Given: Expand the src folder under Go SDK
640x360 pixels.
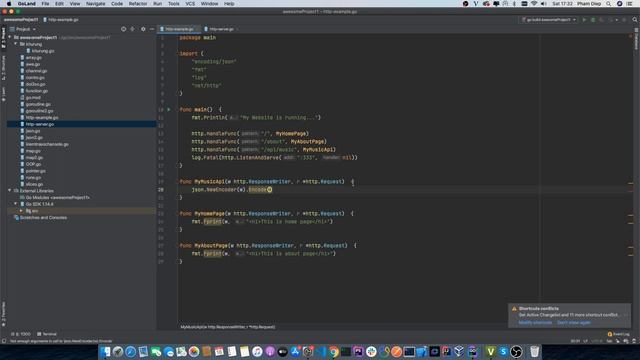Looking at the screenshot, I should click(x=22, y=211).
